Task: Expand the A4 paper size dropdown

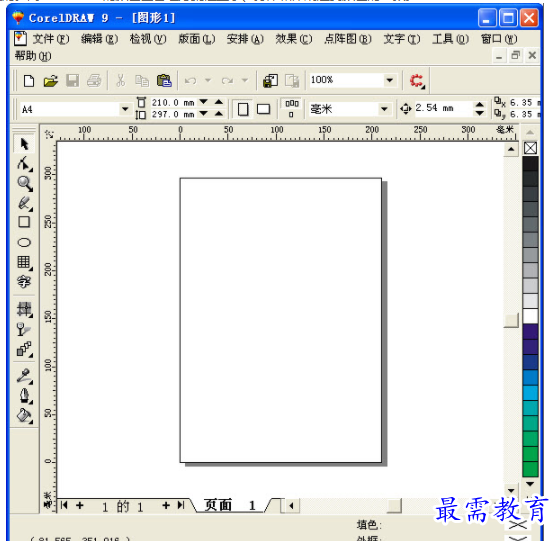Action: coord(125,109)
